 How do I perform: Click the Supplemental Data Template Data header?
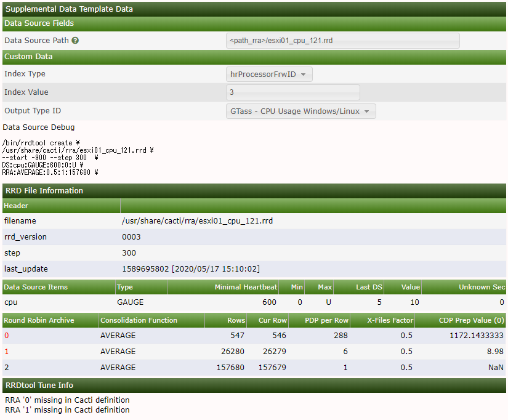coord(254,9)
